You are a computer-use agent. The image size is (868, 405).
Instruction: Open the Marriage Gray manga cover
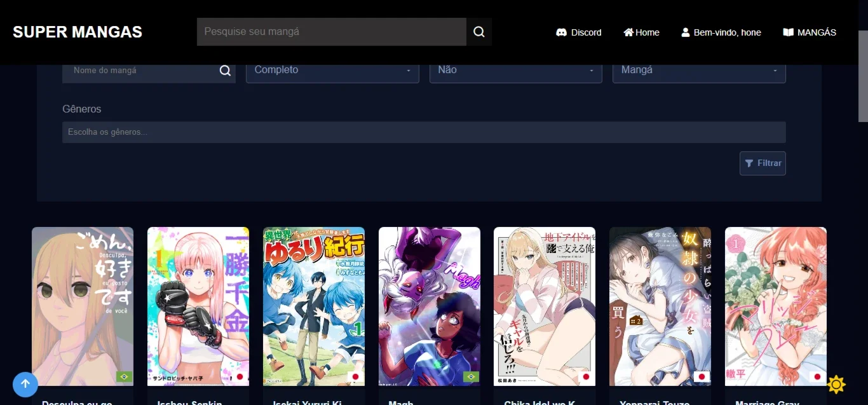coord(776,306)
